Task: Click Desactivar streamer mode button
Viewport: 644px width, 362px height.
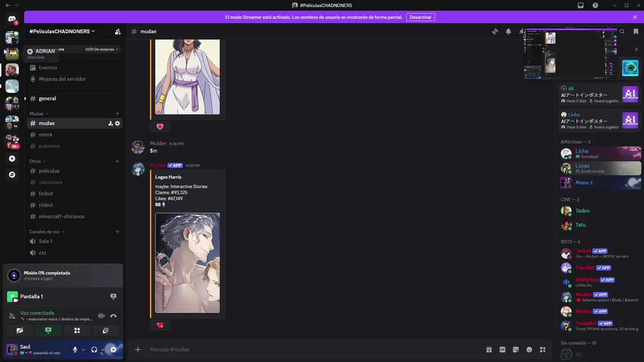Action: point(420,17)
